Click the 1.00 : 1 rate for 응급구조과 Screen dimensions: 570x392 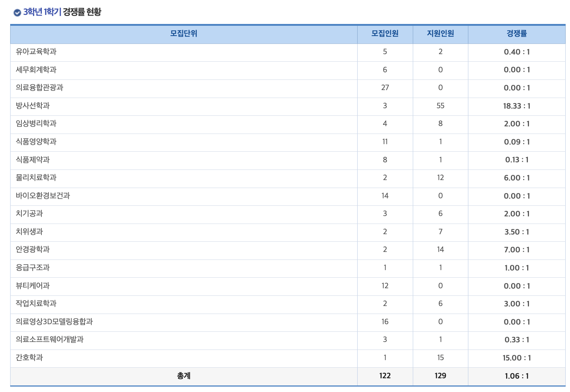tap(517, 268)
